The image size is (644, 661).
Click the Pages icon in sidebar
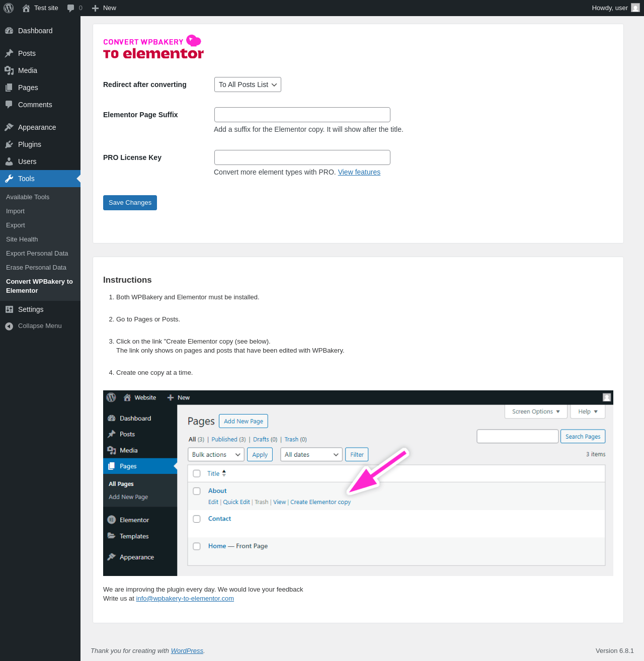(9, 88)
